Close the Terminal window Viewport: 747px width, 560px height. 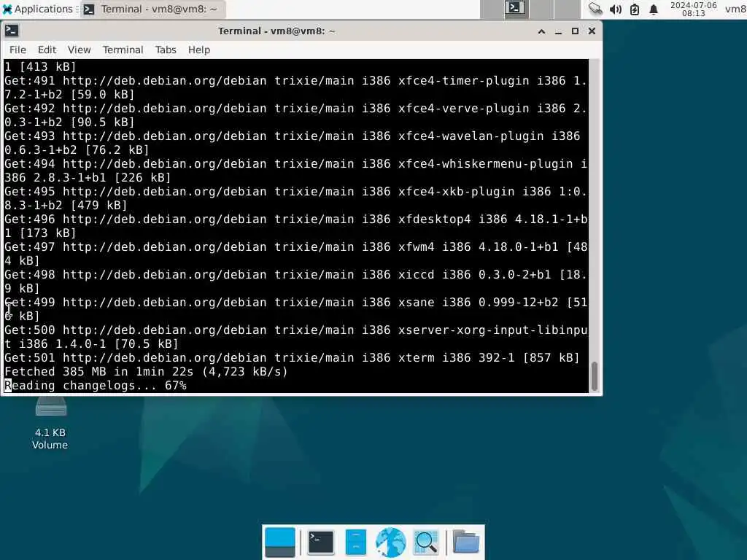tap(592, 31)
